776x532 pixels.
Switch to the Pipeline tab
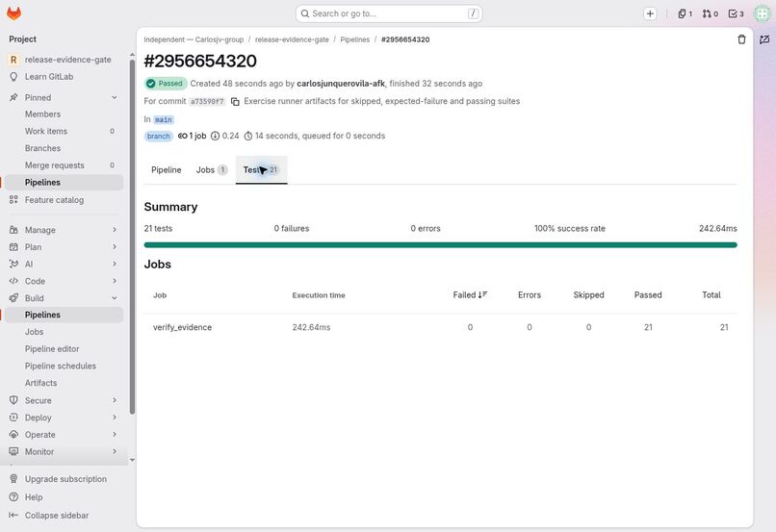[167, 169]
